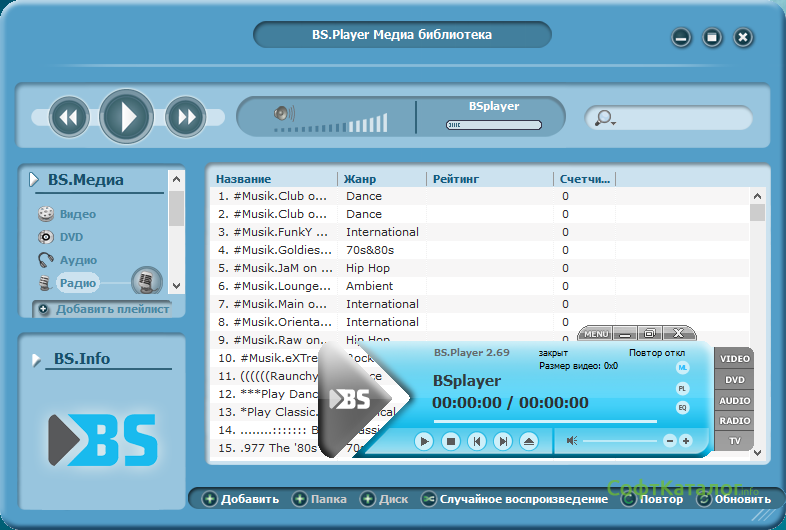Click the Stop button in mini player
Screen dimensions: 786x530
(x=450, y=441)
